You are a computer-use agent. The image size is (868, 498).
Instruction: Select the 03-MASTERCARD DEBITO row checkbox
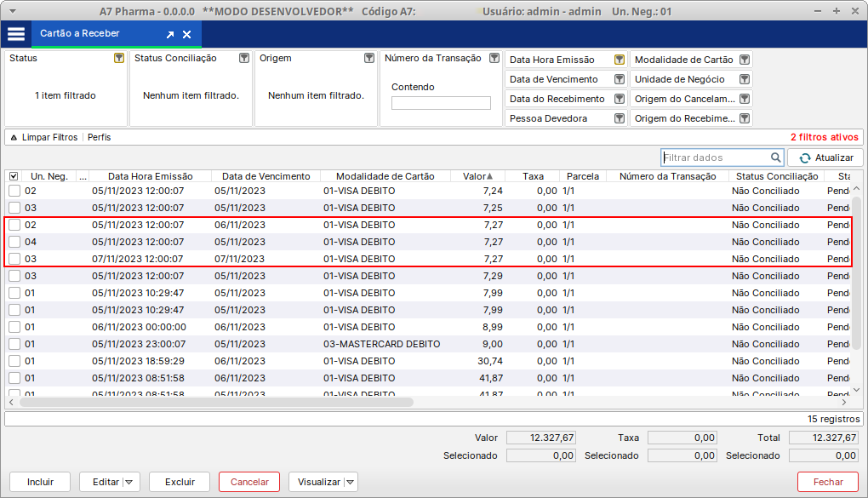click(14, 344)
